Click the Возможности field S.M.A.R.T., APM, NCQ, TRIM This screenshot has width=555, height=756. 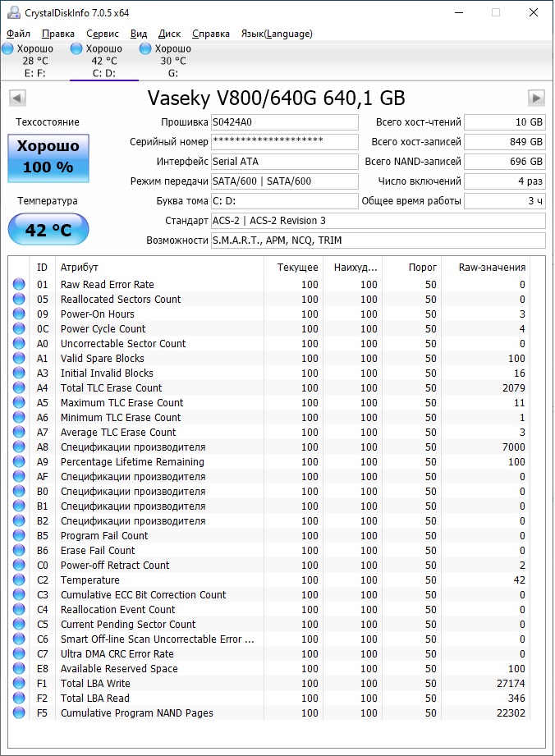tap(378, 241)
